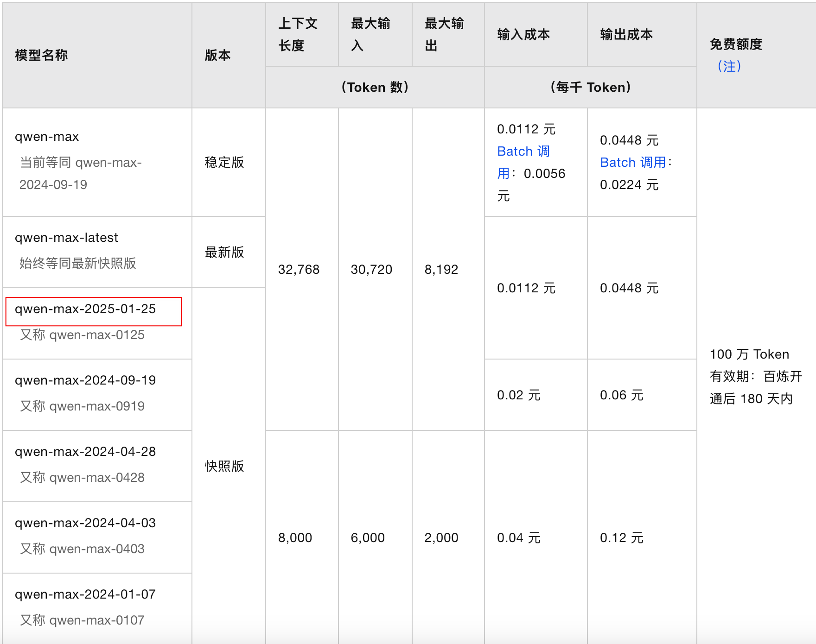The image size is (816, 644).
Task: Click the 0.06 元 output cost
Action: point(622,395)
